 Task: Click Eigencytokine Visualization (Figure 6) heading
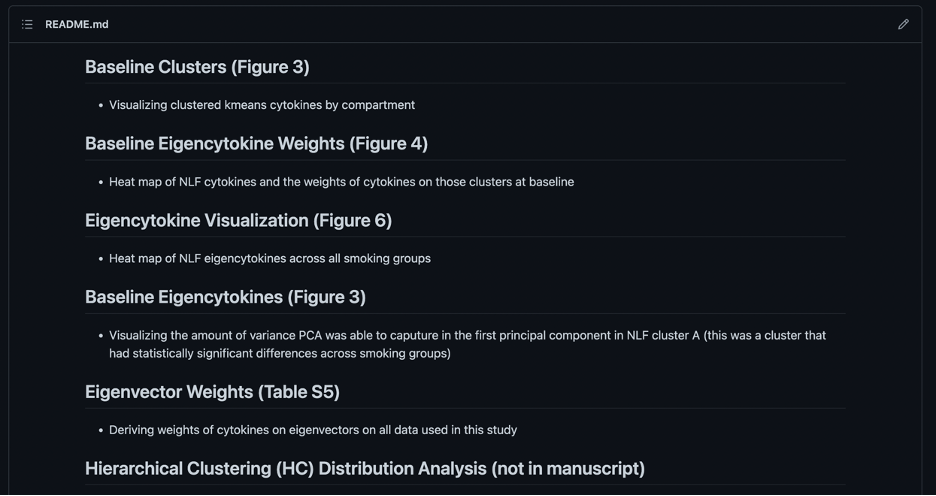[238, 220]
